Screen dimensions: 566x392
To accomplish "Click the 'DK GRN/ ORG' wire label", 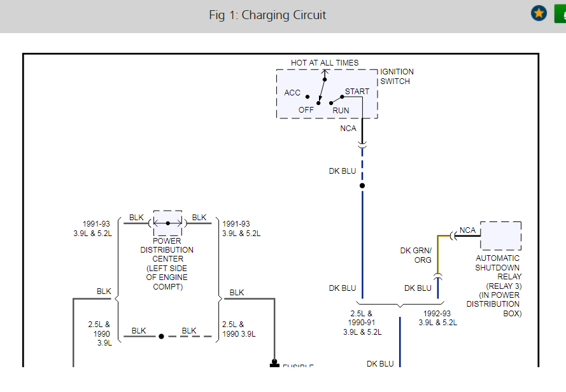I will click(x=416, y=255).
